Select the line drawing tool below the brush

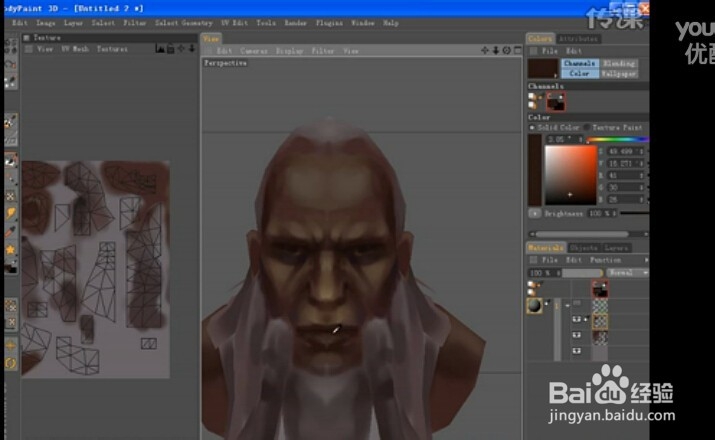click(x=10, y=139)
